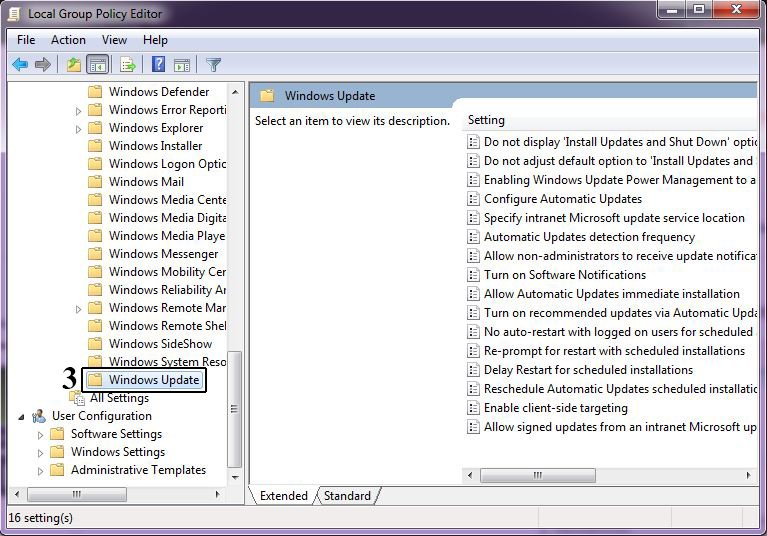The width and height of the screenshot is (767, 536).
Task: Click the Windows Installer folder icon
Action: pyautogui.click(x=95, y=145)
